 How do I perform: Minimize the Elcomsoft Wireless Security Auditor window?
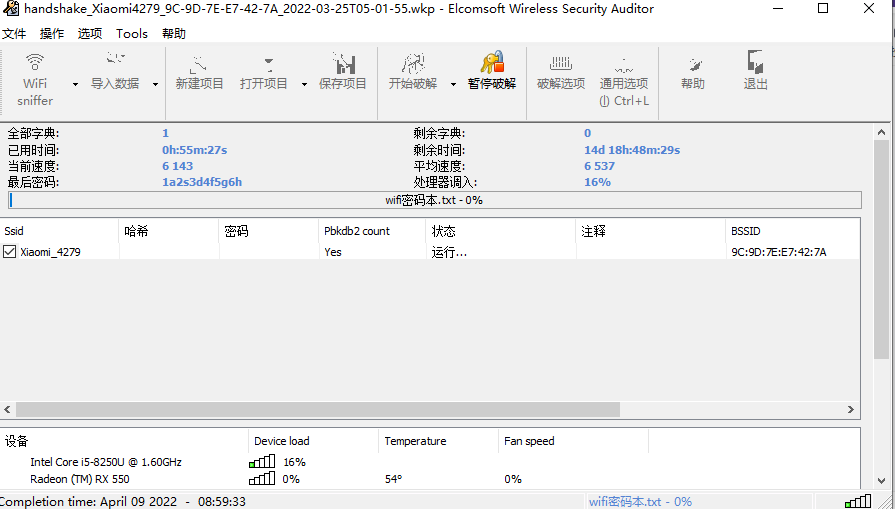coord(779,9)
